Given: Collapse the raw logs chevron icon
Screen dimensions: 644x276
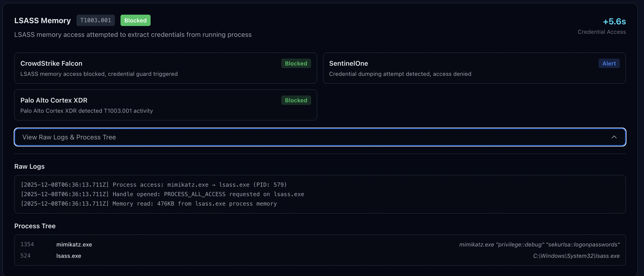Looking at the screenshot, I should tap(614, 137).
